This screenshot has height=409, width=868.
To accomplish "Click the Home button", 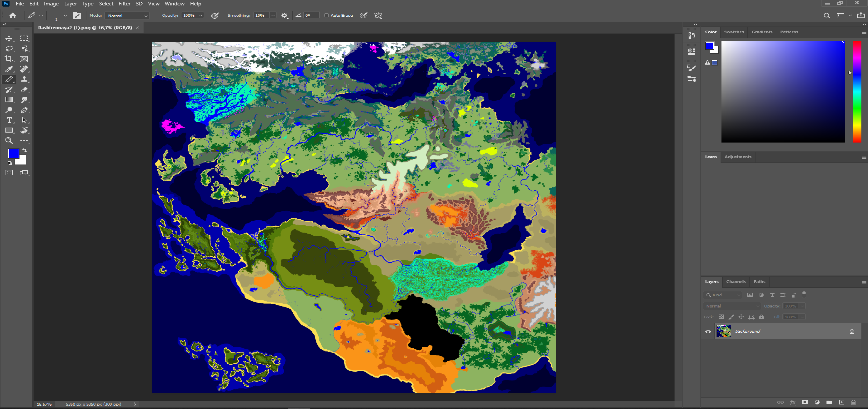I will [13, 15].
